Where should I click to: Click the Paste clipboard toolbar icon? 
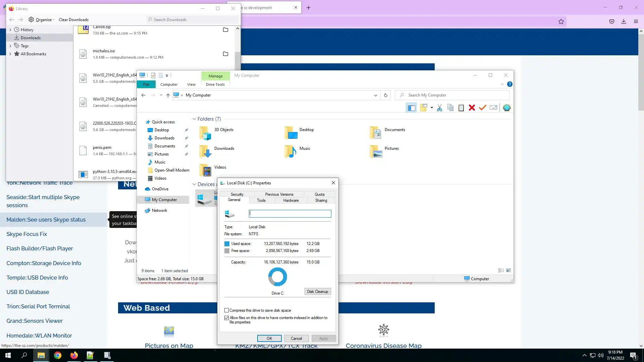tap(461, 108)
